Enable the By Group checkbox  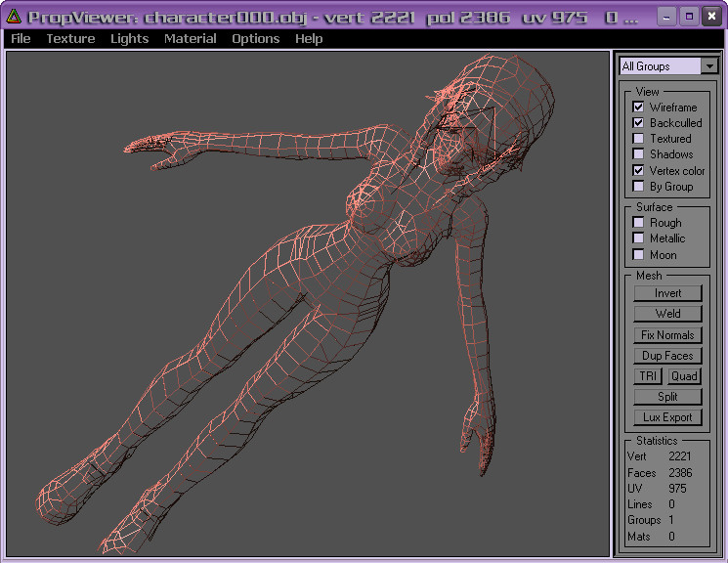coord(638,187)
